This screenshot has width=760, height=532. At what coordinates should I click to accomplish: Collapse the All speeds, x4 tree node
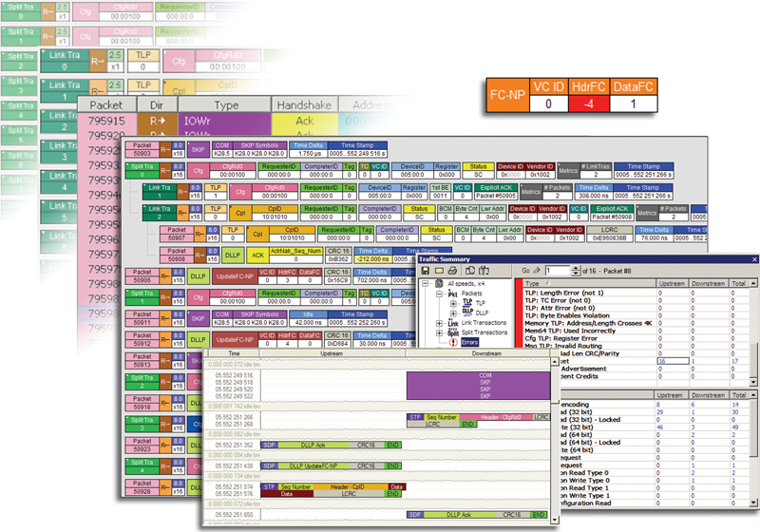point(425,283)
